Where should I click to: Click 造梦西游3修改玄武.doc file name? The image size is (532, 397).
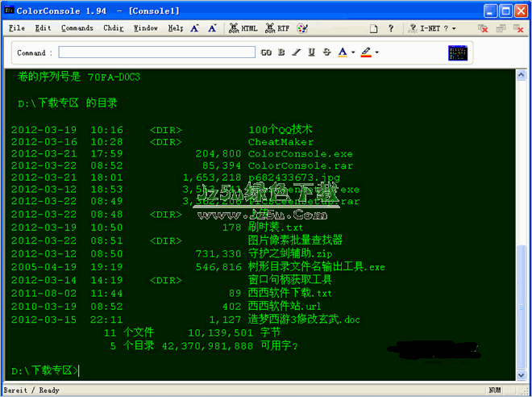tap(304, 320)
